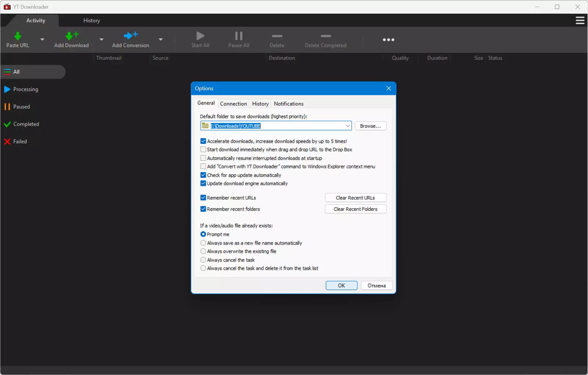Uncheck Check for app update automatically
The width and height of the screenshot is (588, 375).
203,175
